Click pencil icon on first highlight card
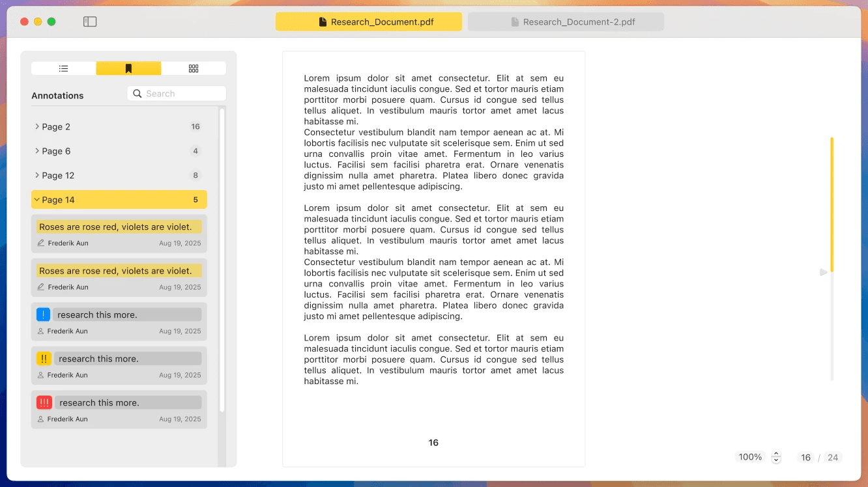 pos(41,243)
